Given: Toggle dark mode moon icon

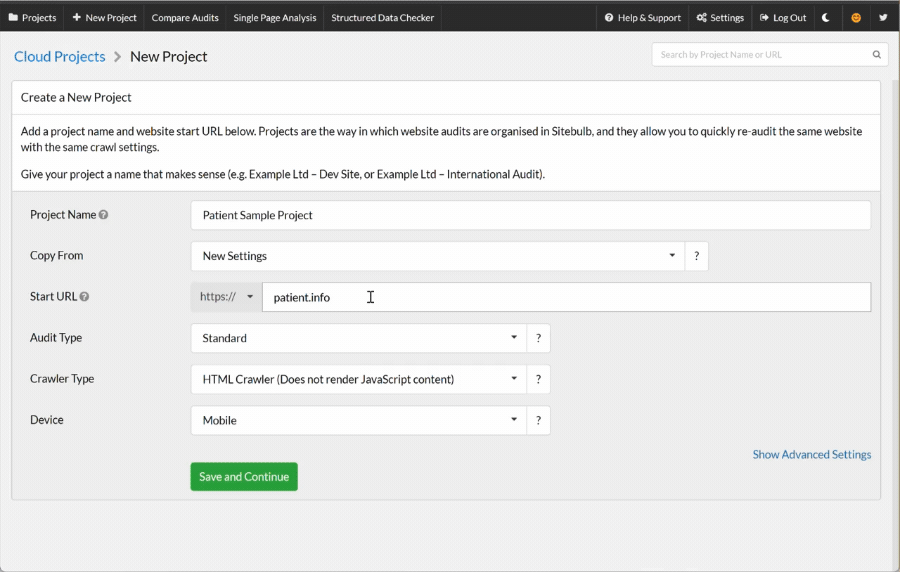Looking at the screenshot, I should click(x=826, y=18).
